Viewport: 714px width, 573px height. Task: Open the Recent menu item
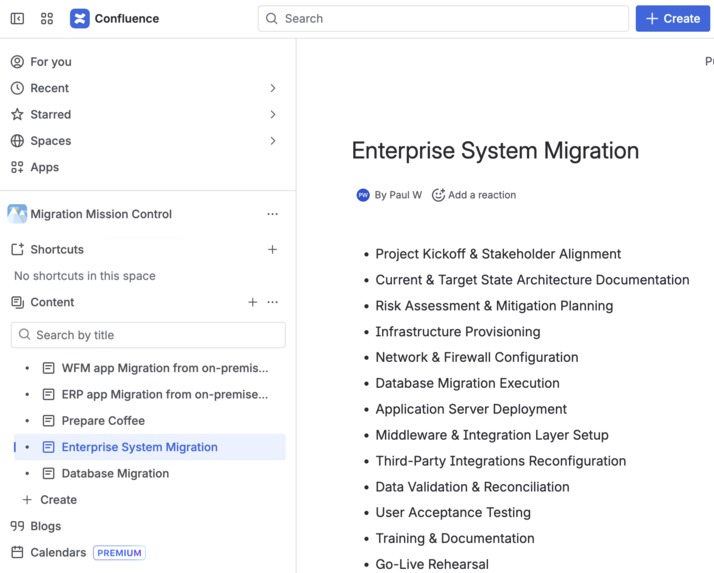coord(49,88)
